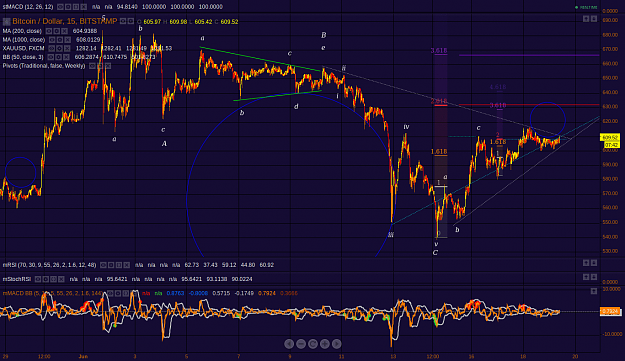Screen dimensions: 625x361
Task: Hide the Pivots (Traditional, false, Weekly) indicator
Action: click(92, 66)
